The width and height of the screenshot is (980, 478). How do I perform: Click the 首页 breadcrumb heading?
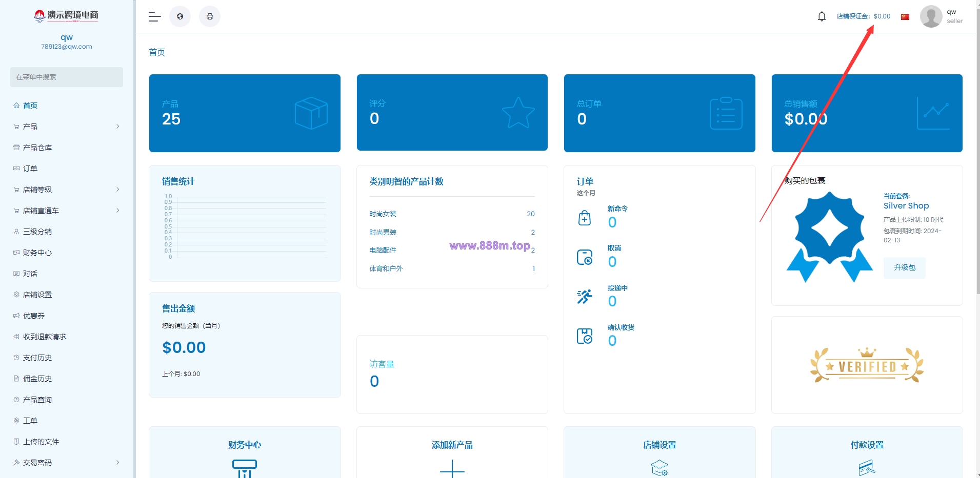tap(157, 52)
